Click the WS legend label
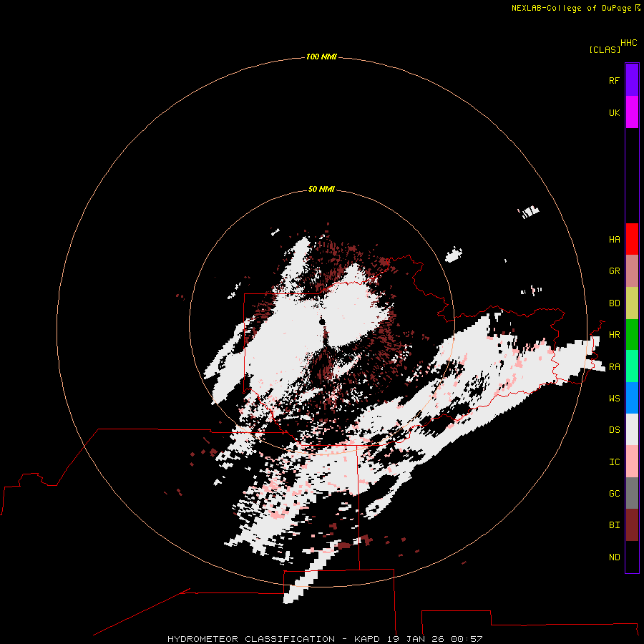The height and width of the screenshot is (644, 644). click(614, 399)
